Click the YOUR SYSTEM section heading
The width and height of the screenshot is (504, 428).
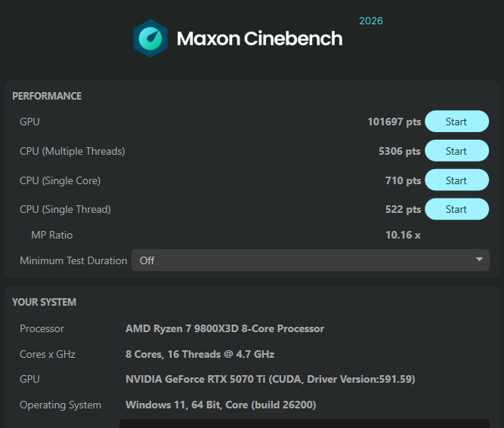45,302
